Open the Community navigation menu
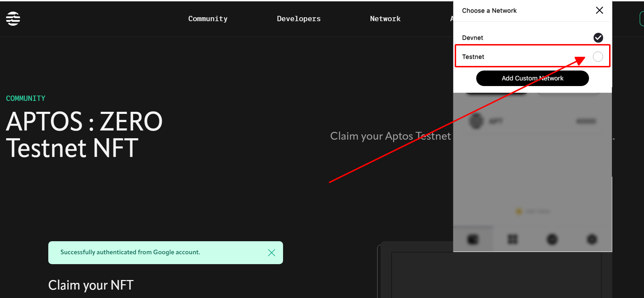This screenshot has width=644, height=298. 208,19
